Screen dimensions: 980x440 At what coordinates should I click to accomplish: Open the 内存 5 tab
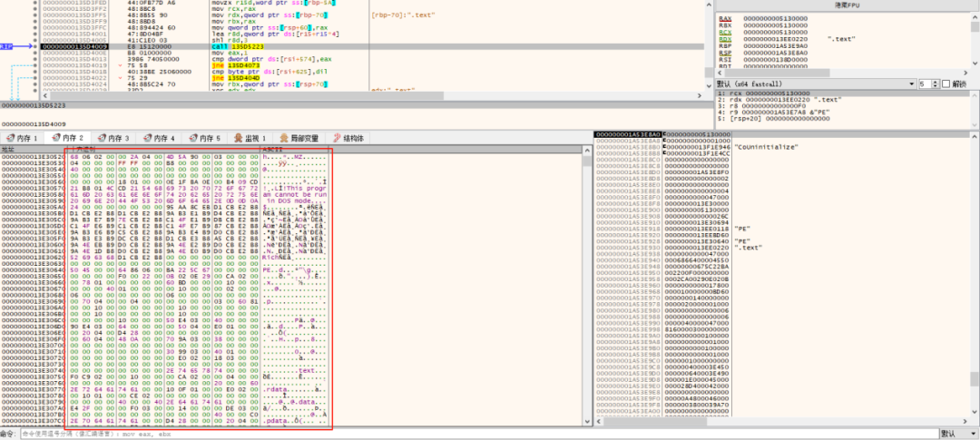tap(206, 138)
